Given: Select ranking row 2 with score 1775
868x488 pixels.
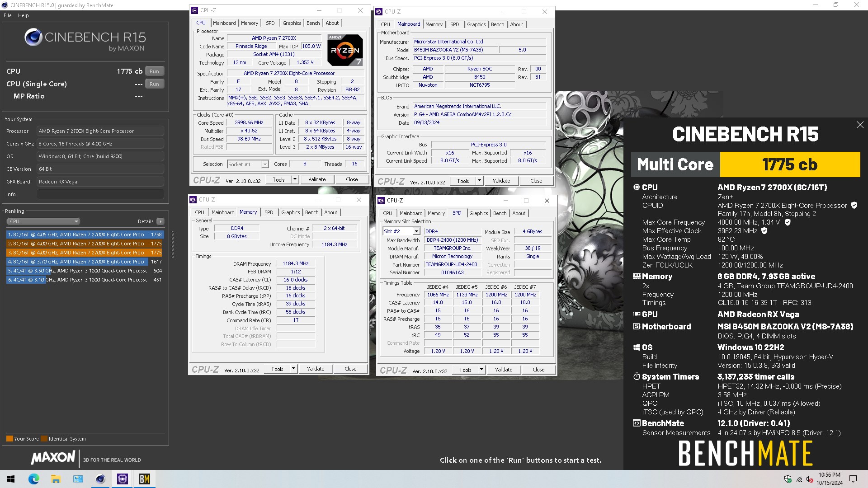Looking at the screenshot, I should (x=85, y=244).
